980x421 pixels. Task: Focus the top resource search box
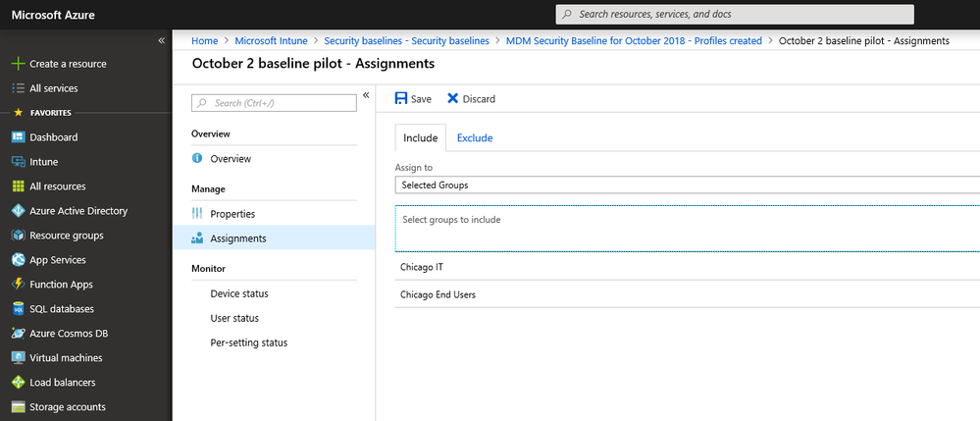(735, 14)
